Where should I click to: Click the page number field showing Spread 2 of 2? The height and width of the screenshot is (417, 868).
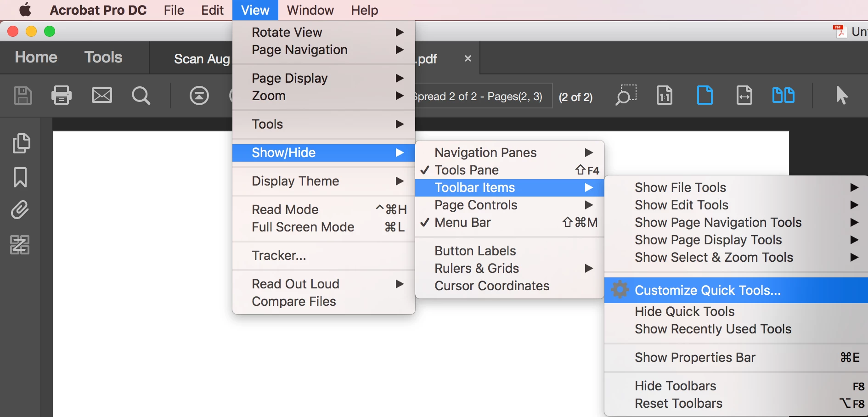pos(483,96)
